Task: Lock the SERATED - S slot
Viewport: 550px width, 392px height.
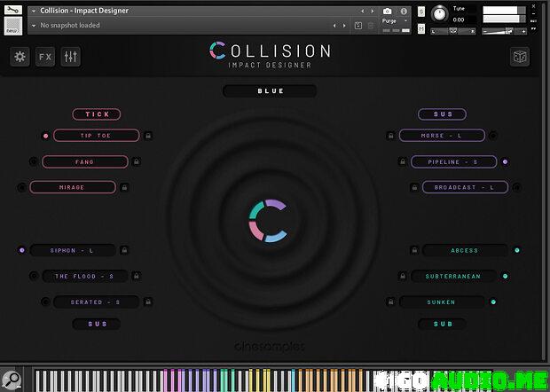Action: 148,302
